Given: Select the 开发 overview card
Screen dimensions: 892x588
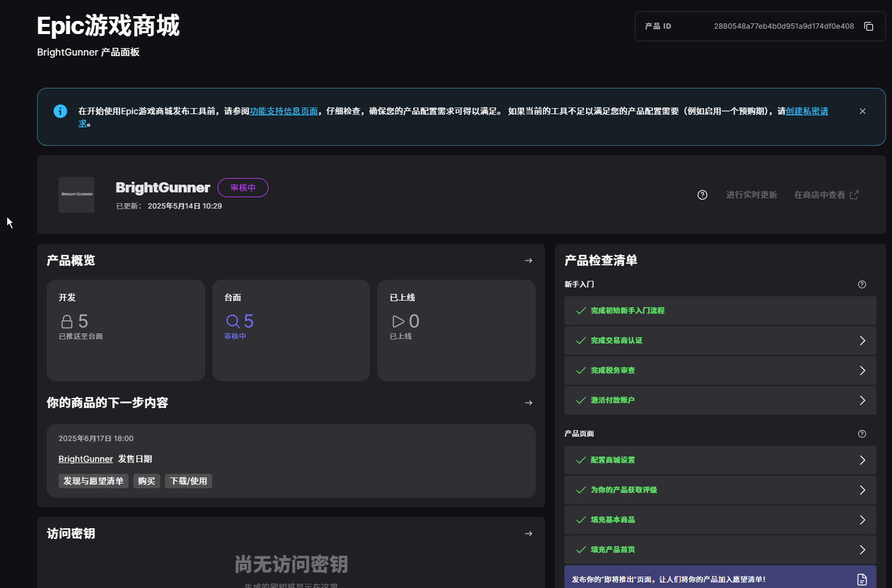Looking at the screenshot, I should click(x=126, y=330).
